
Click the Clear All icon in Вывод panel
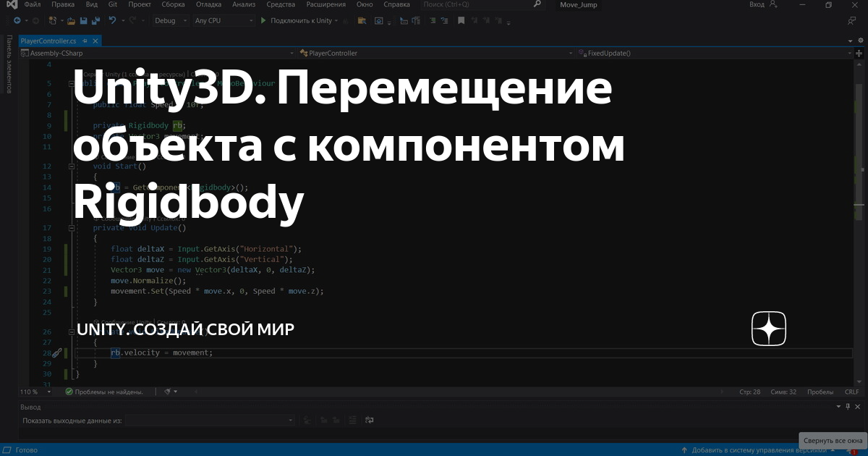click(x=352, y=420)
